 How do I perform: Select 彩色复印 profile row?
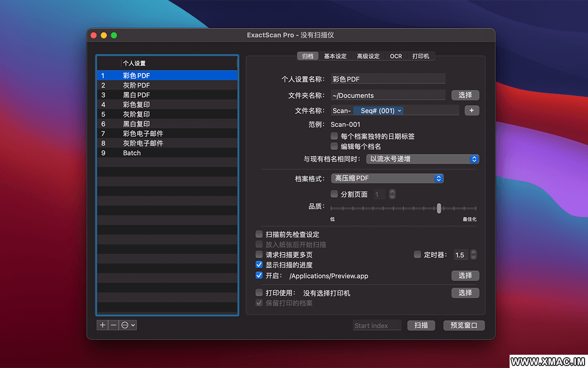point(168,105)
